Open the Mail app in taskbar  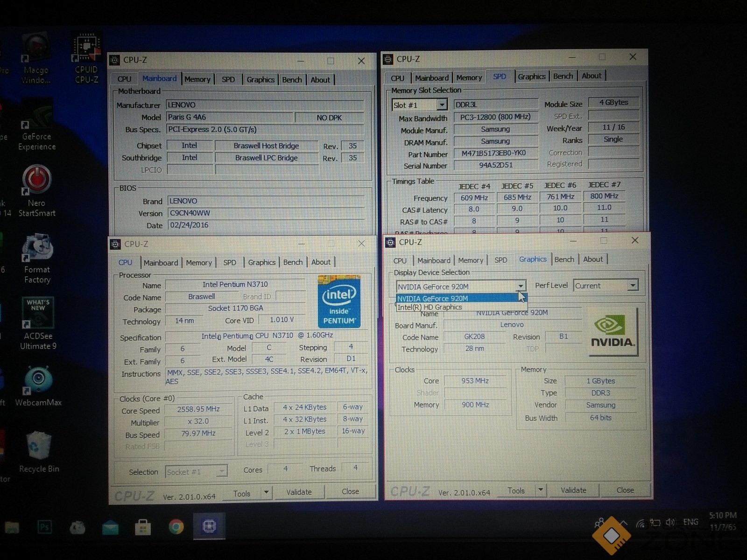coord(110,527)
